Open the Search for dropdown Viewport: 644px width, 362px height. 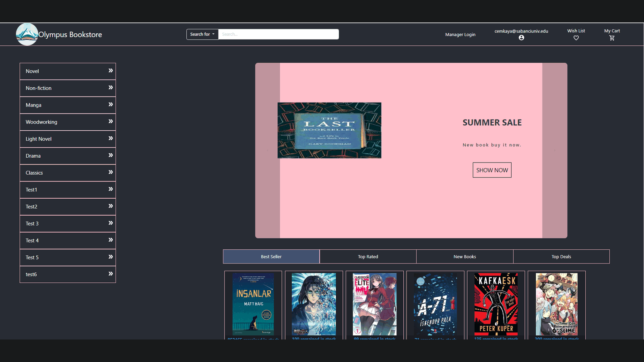tap(202, 34)
